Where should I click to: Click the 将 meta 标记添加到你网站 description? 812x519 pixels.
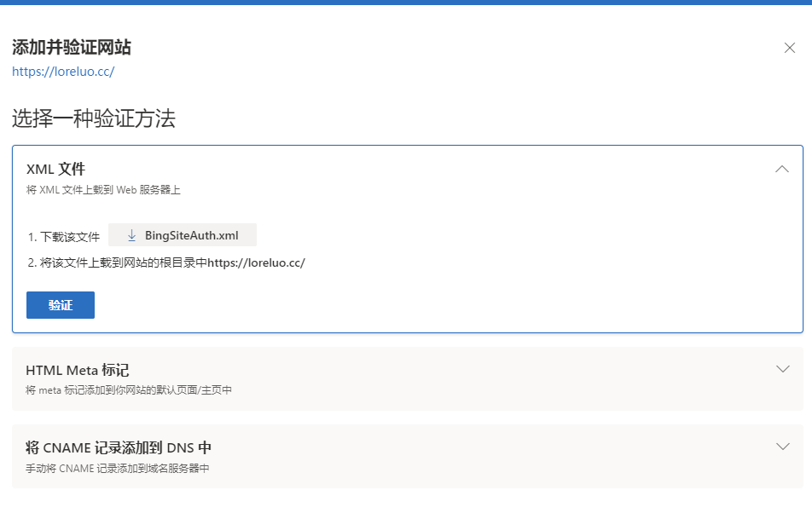129,390
